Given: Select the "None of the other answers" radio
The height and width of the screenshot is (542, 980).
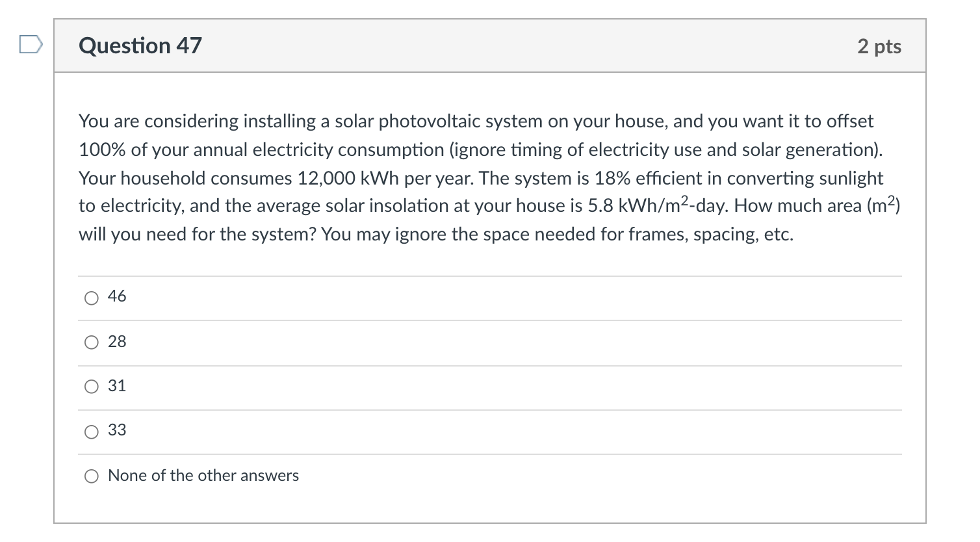Looking at the screenshot, I should (x=92, y=477).
